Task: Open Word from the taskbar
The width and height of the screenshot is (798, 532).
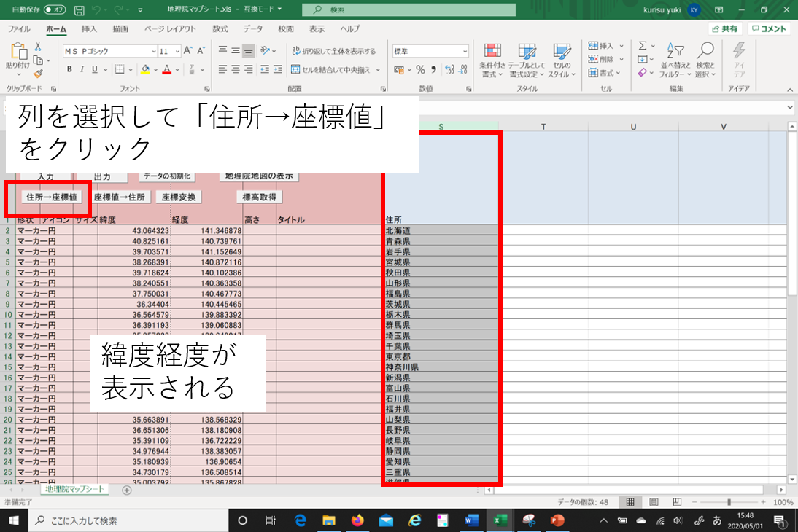Action: pyautogui.click(x=471, y=520)
